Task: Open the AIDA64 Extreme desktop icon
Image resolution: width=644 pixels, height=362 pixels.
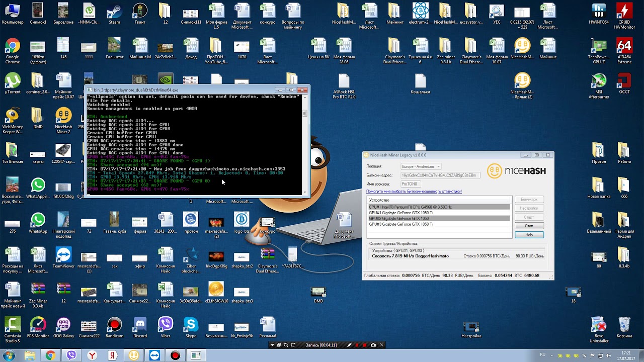Action: pos(624,46)
